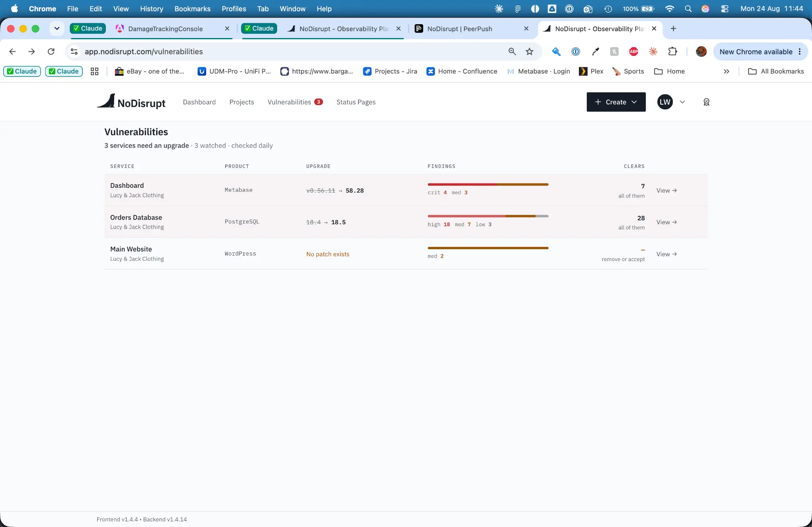Image resolution: width=812 pixels, height=527 pixels.
Task: Click the 'remove or accept' text
Action: [623, 259]
